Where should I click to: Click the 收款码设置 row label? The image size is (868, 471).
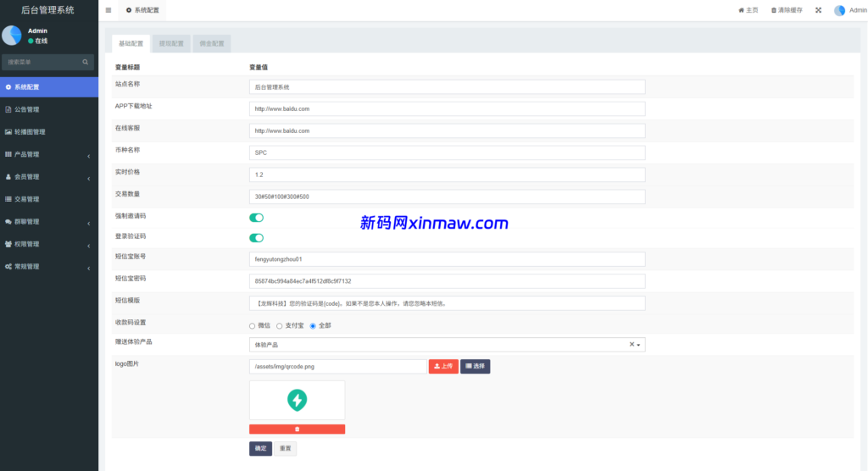pos(131,322)
